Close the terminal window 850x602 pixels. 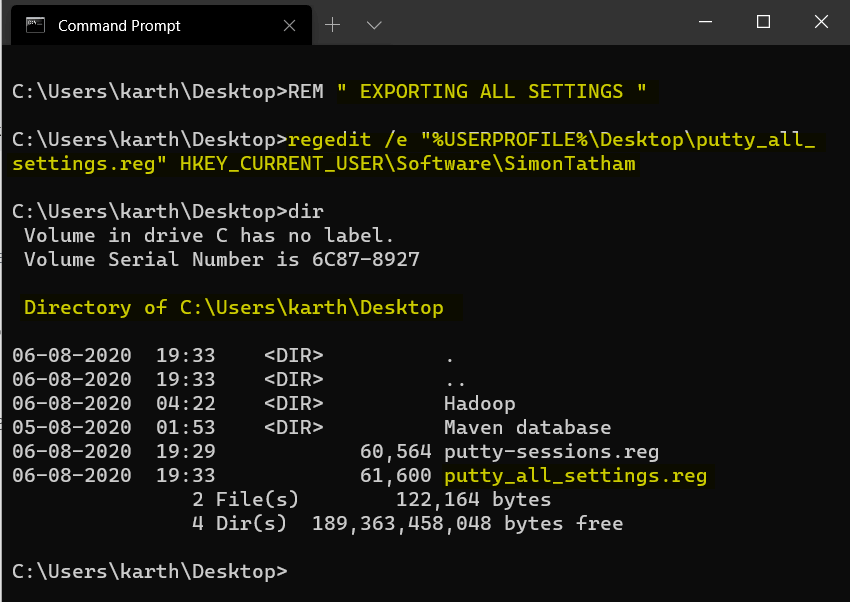(x=820, y=22)
